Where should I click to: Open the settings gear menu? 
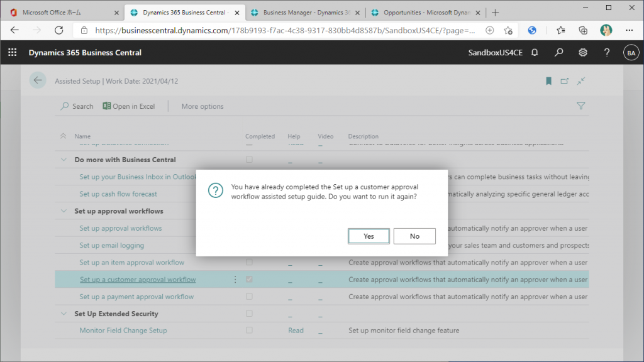click(583, 53)
